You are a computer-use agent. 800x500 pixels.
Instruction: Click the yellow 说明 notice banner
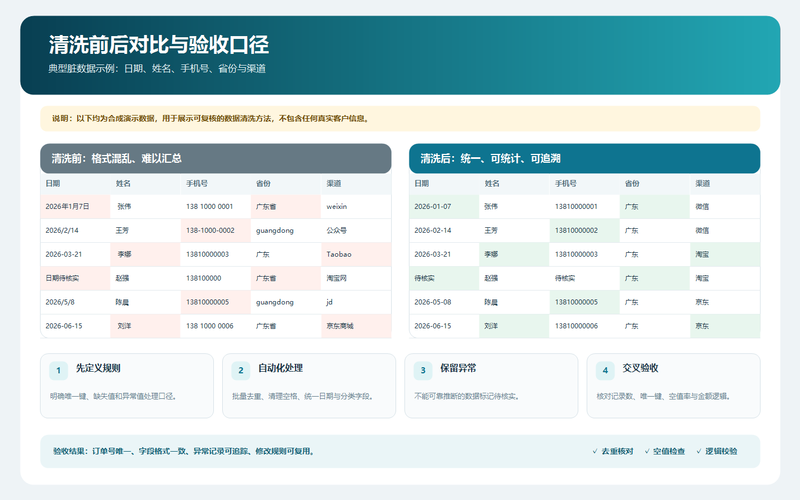400,118
